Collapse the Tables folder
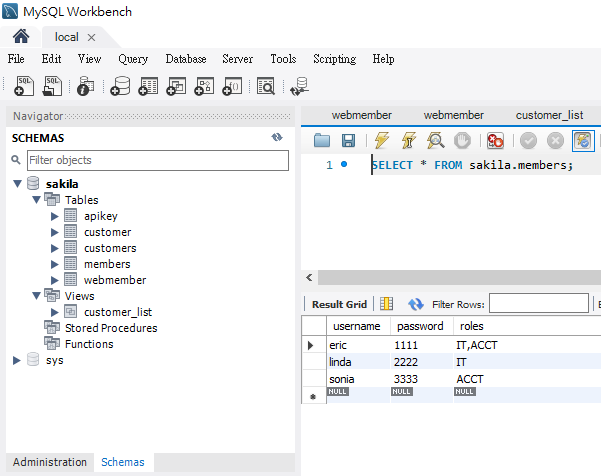This screenshot has height=476, width=601. tap(36, 200)
